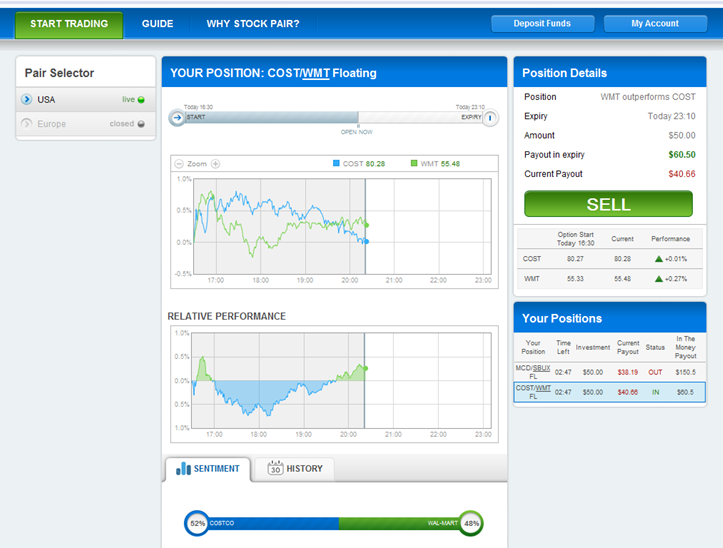Select the MCD/SBUX position row

610,372
